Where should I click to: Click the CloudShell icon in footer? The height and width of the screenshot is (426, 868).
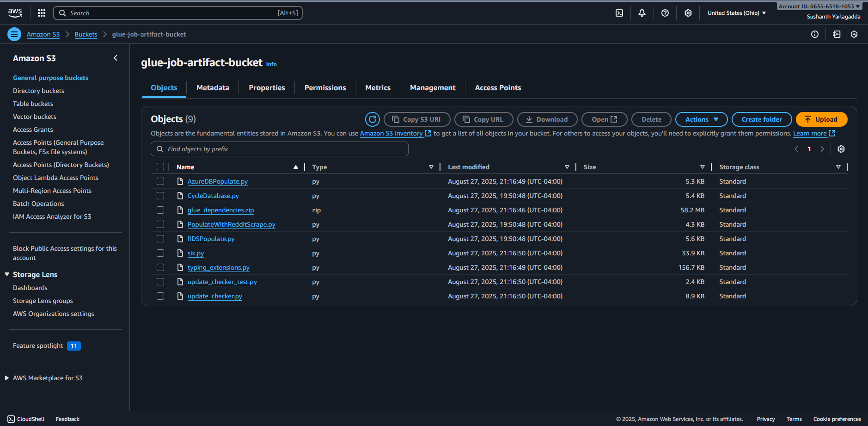[11, 419]
